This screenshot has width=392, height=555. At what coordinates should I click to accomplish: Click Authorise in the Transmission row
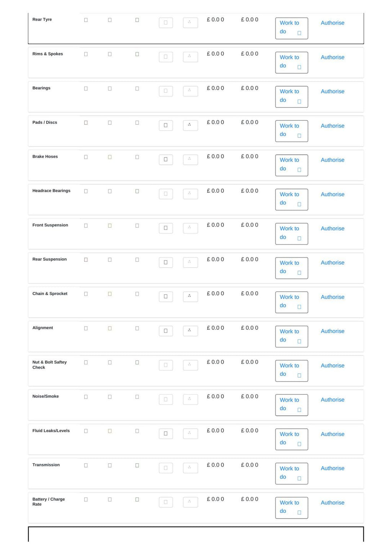332,468
